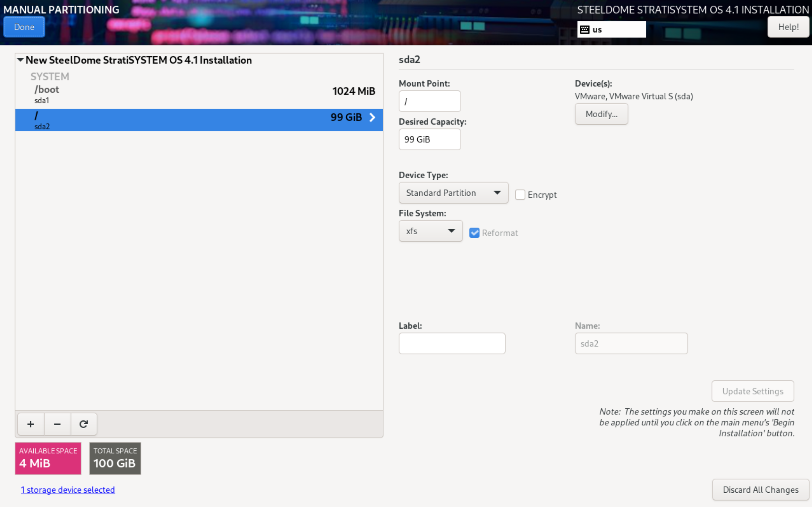
Task: Collapse the New SteelDome StratiSYSTEM installation tree
Action: 20,60
